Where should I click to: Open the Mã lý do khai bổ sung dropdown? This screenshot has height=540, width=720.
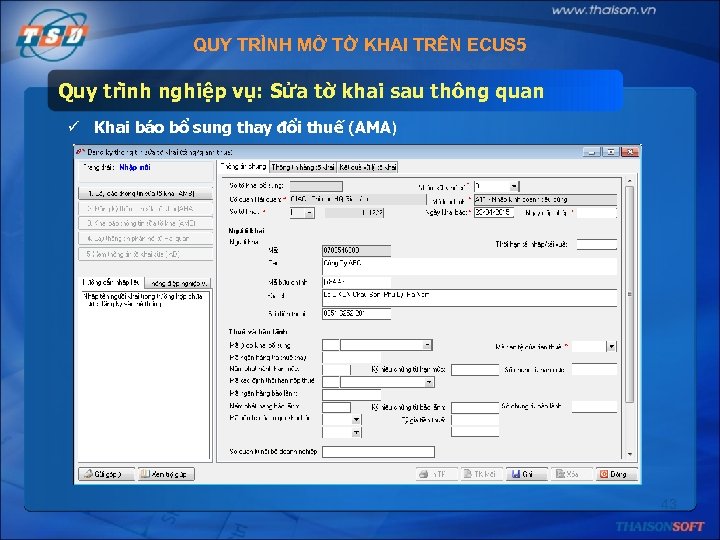click(427, 345)
